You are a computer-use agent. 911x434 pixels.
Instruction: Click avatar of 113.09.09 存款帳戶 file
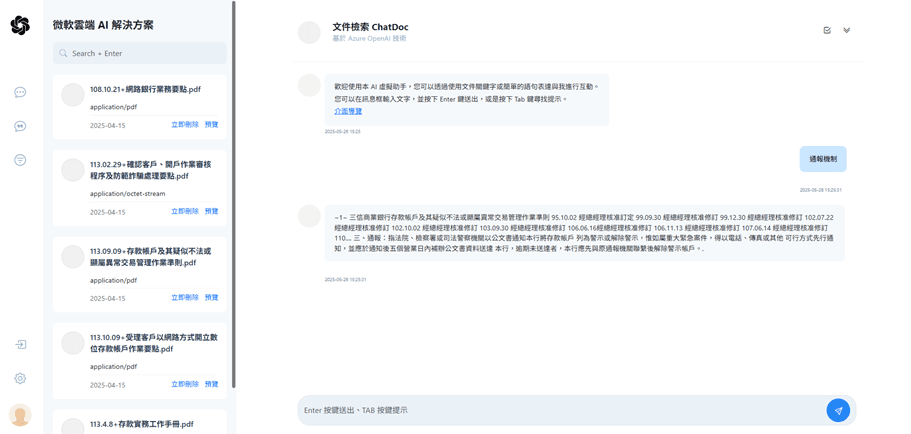point(73,256)
